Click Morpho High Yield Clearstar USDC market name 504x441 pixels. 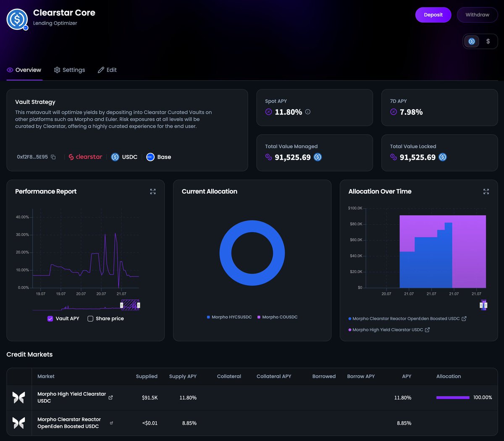point(71,397)
